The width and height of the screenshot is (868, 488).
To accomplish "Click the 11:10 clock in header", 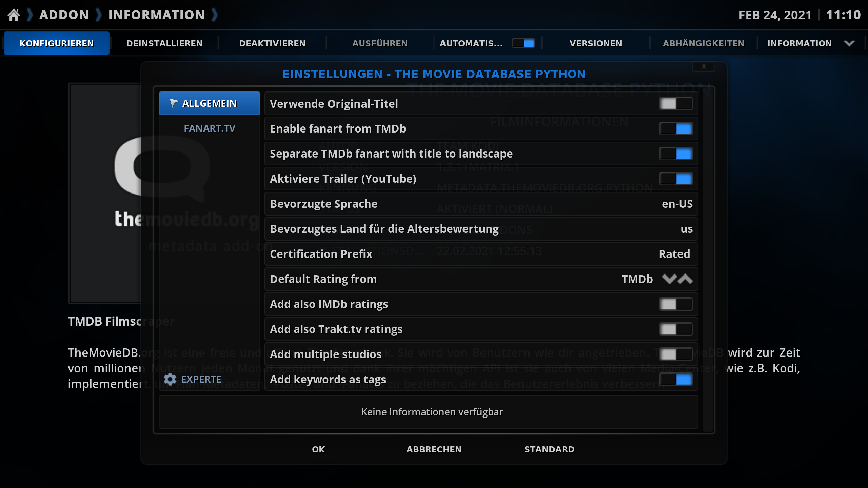I will coord(843,15).
